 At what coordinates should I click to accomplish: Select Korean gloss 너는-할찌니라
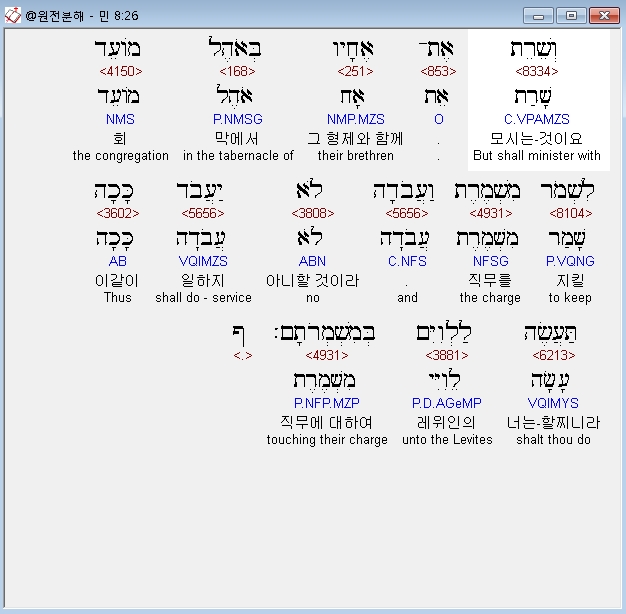[x=553, y=422]
